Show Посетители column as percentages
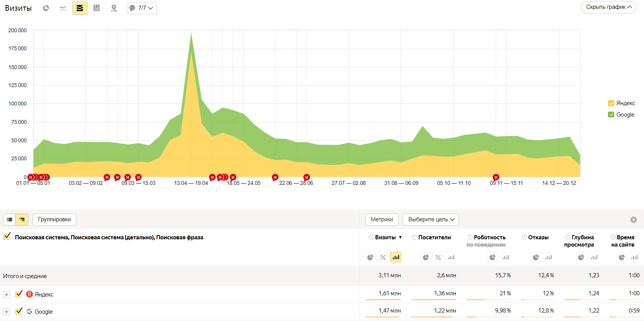Screen dimensions: 644x321 (x=438, y=257)
